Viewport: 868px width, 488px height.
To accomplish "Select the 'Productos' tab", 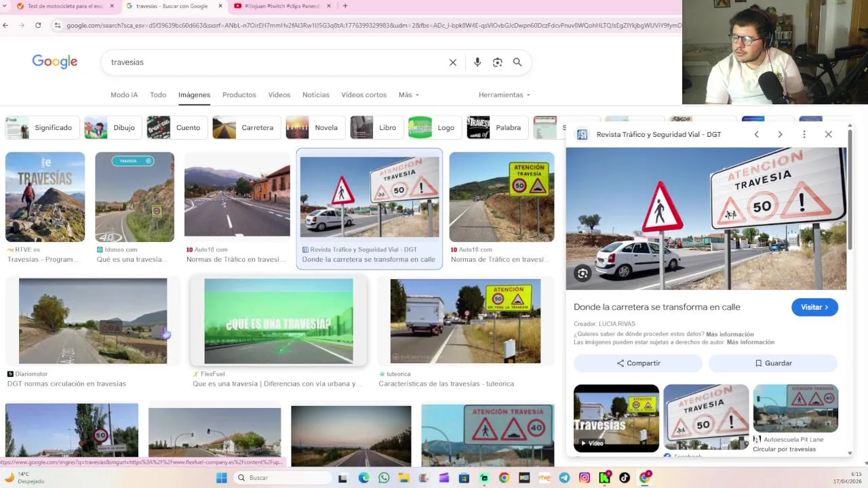I will tap(239, 95).
